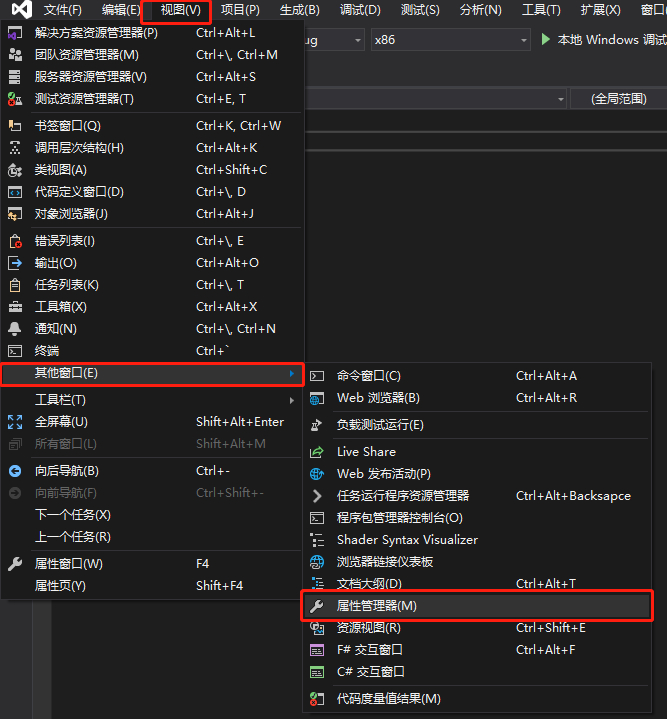The image size is (667, 719).
Task: Click the 通知 bell icon
Action: point(15,329)
